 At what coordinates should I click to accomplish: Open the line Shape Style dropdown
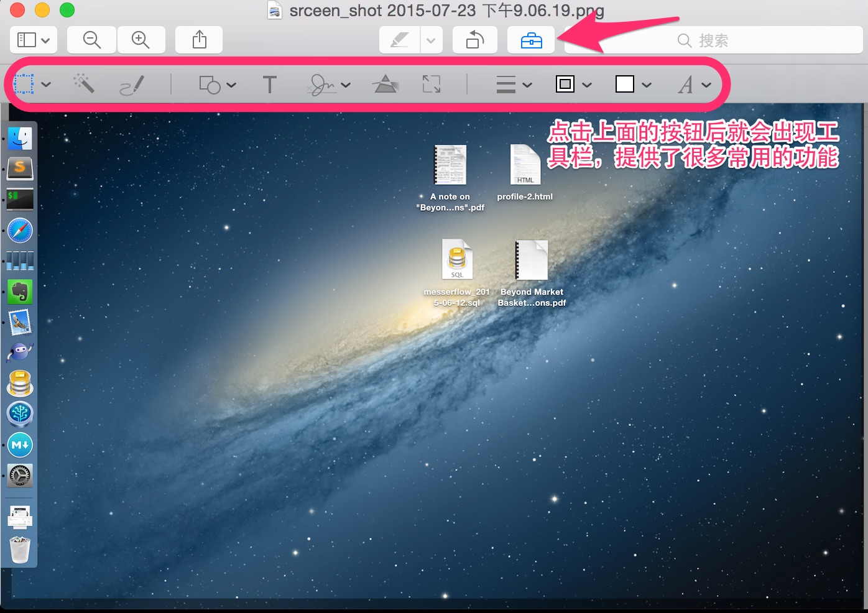point(514,85)
